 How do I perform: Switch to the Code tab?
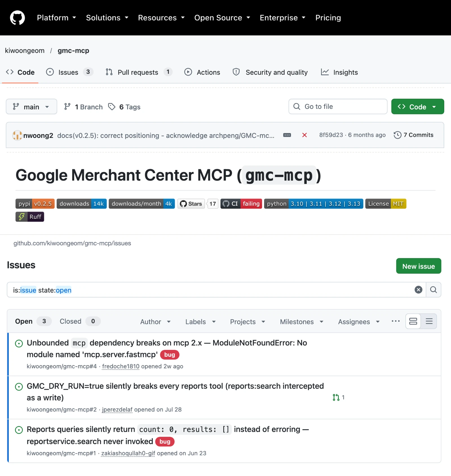[x=20, y=72]
